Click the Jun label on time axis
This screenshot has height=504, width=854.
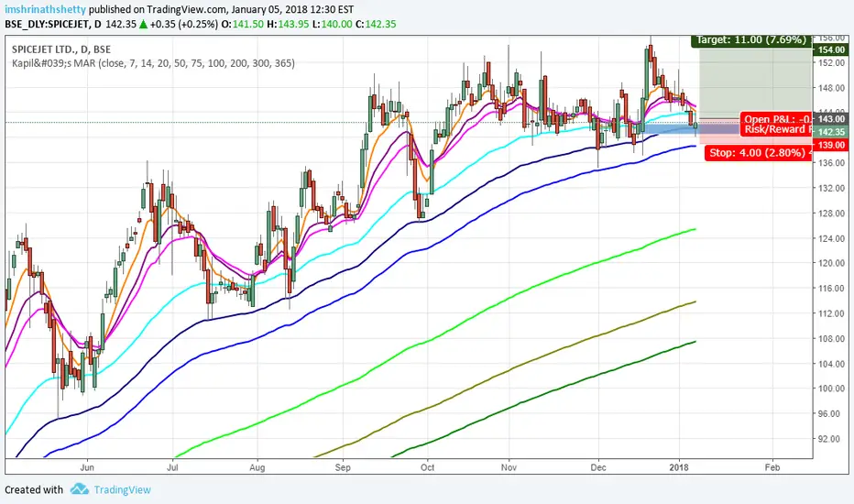coord(87,467)
